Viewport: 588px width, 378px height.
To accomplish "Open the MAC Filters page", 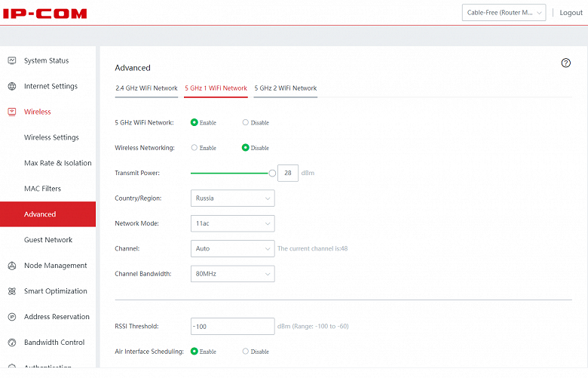I will pos(42,189).
